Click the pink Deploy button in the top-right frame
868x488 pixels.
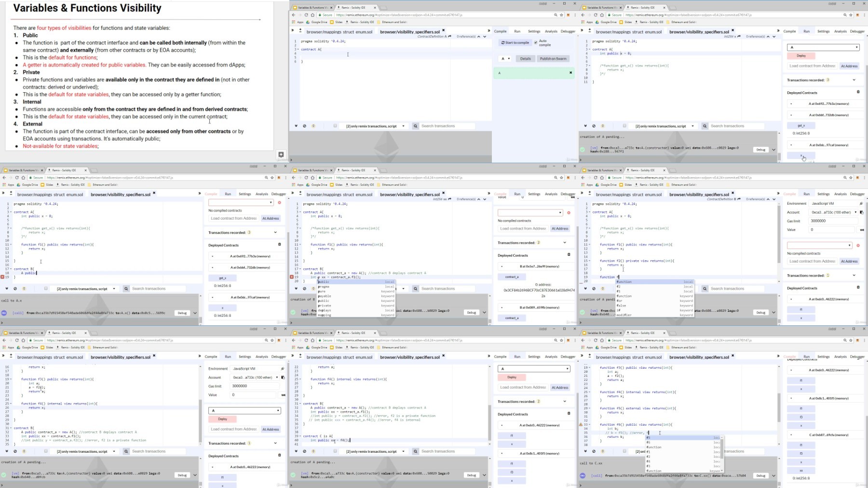801,56
